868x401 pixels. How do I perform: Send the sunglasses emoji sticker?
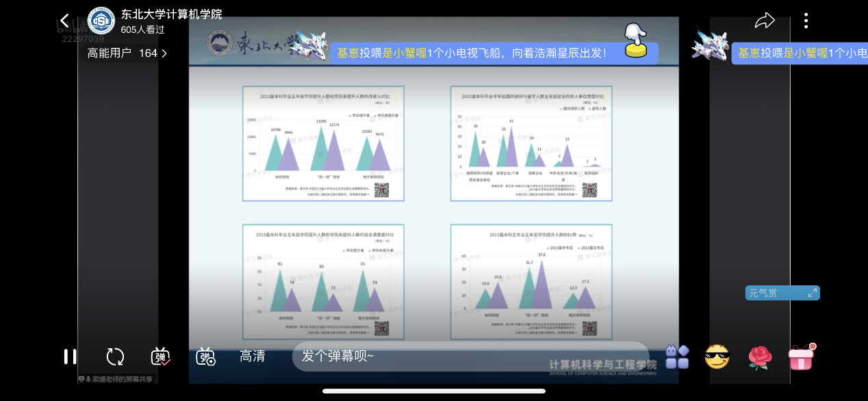coord(717,357)
